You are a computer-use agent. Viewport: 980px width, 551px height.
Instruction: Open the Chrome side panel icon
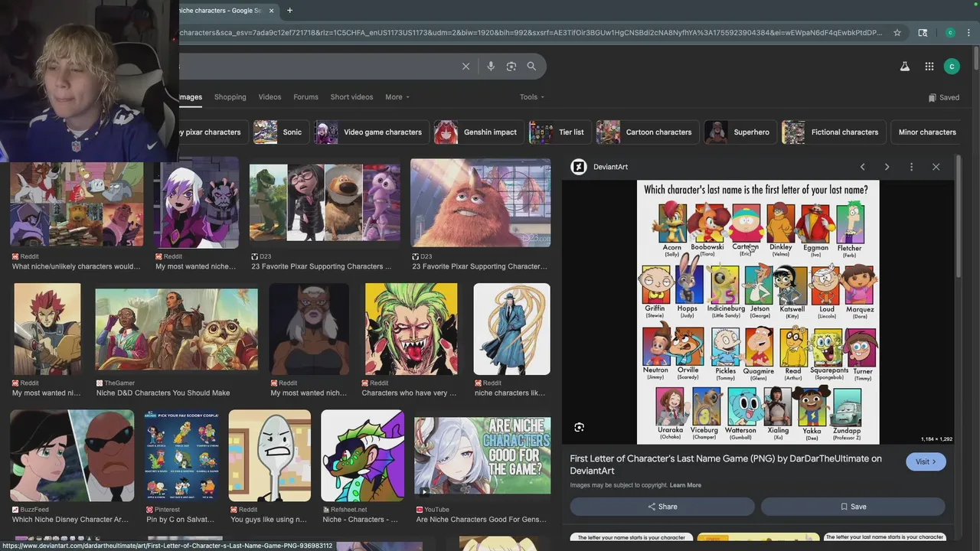pyautogui.click(x=923, y=33)
